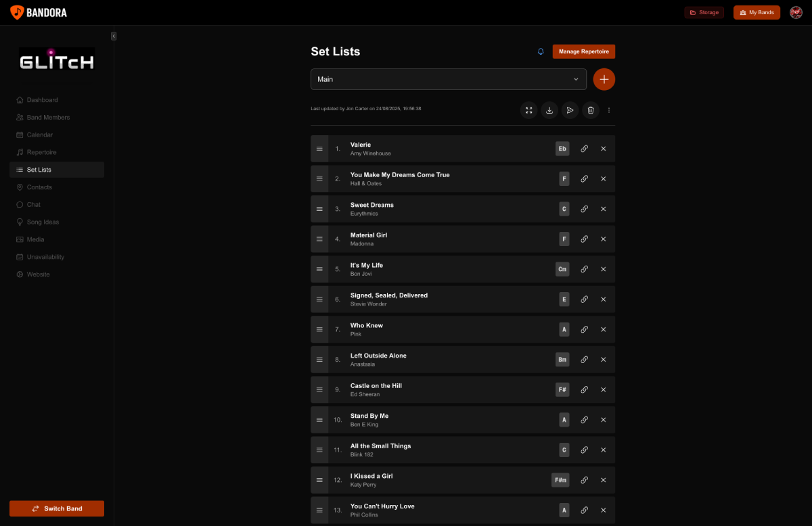Screen dimensions: 812x526
Task: Expand the set list to fullscreen
Action: [x=528, y=110]
